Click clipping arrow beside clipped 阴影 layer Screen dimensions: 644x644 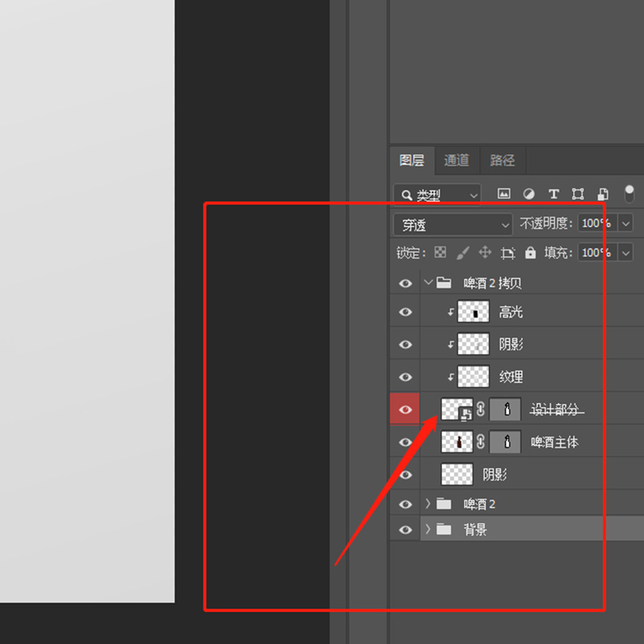[x=451, y=344]
